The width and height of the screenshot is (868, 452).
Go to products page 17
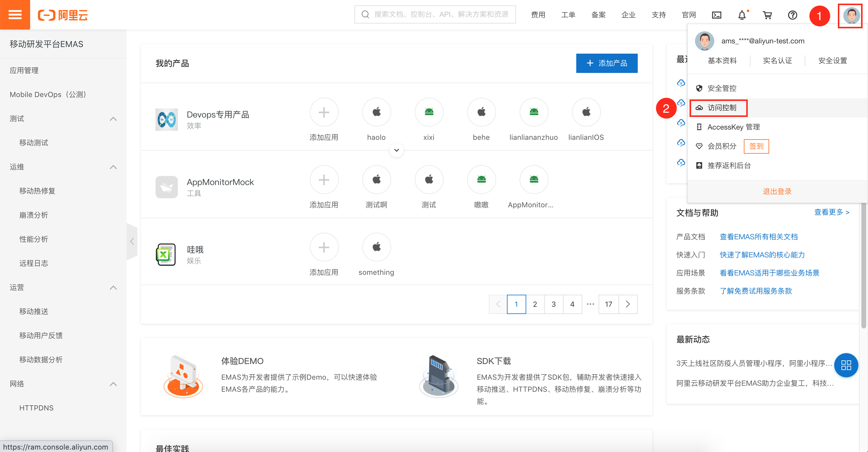coord(608,304)
